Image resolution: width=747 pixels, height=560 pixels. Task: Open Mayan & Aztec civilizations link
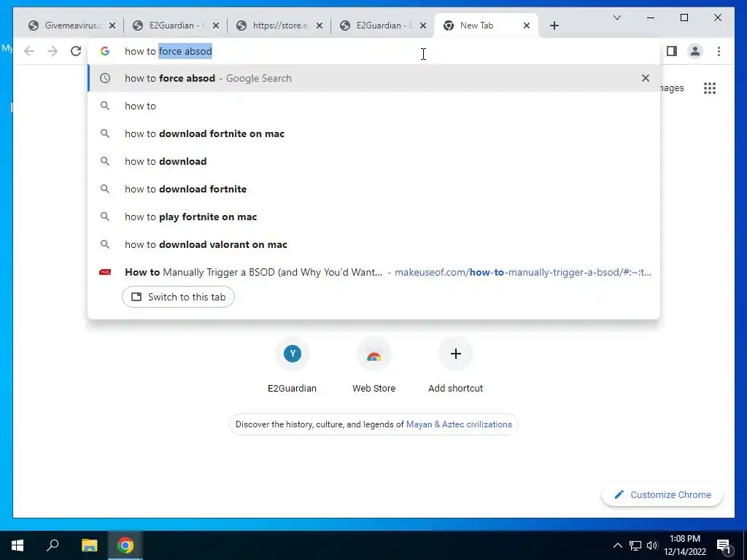click(459, 424)
